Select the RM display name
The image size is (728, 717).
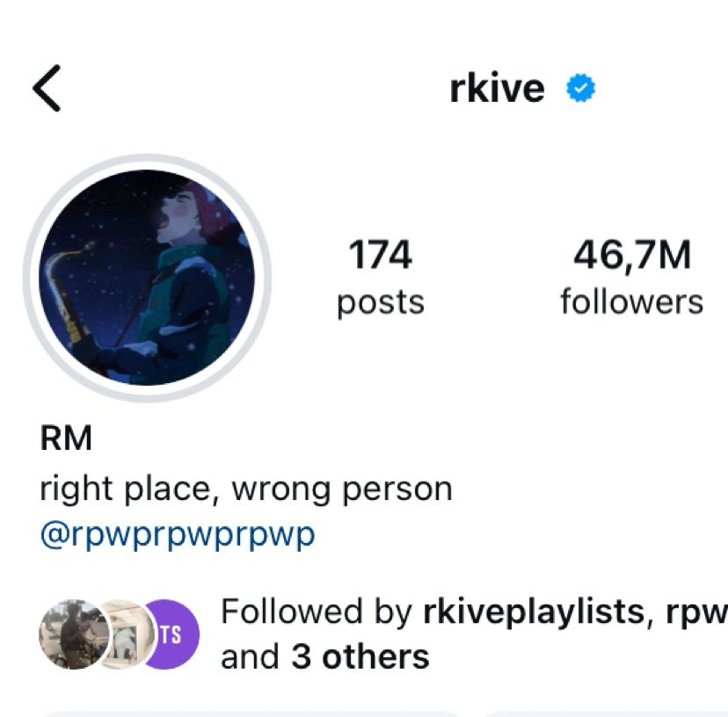tap(66, 438)
